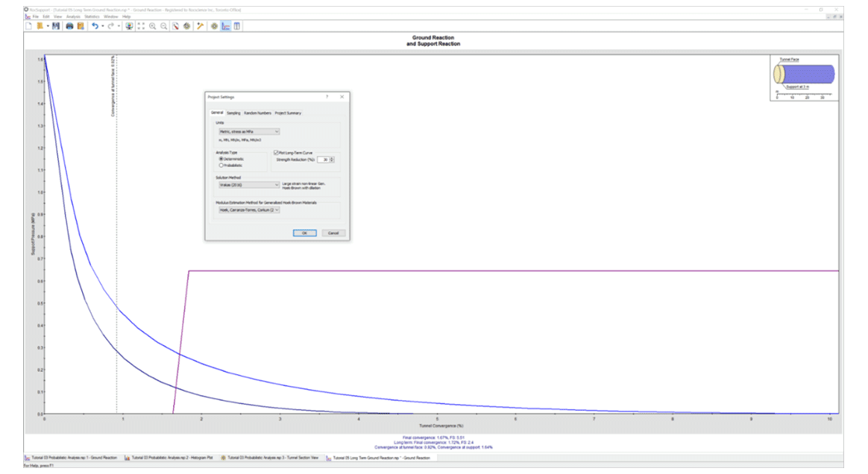
Task: Zoom out of the plot
Action: (x=164, y=26)
